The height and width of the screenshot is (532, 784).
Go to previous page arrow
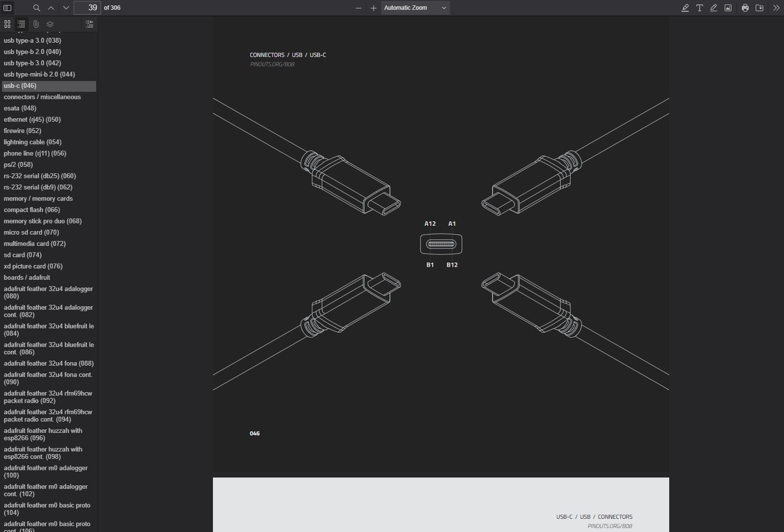[x=51, y=8]
